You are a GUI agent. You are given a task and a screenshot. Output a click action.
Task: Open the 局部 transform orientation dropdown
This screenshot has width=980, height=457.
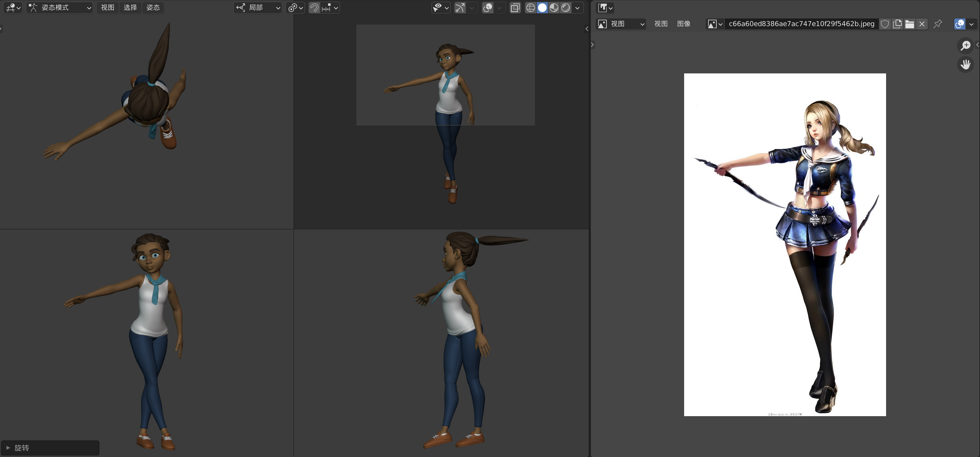pos(258,8)
